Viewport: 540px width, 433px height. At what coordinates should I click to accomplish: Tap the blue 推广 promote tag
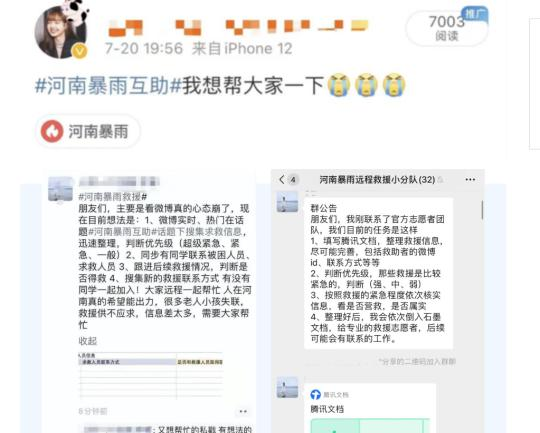point(475,14)
